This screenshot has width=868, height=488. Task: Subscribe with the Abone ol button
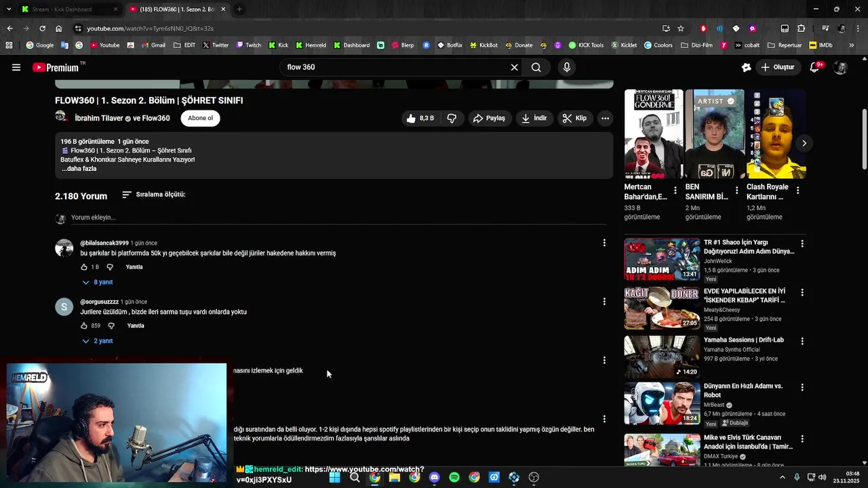coord(200,118)
